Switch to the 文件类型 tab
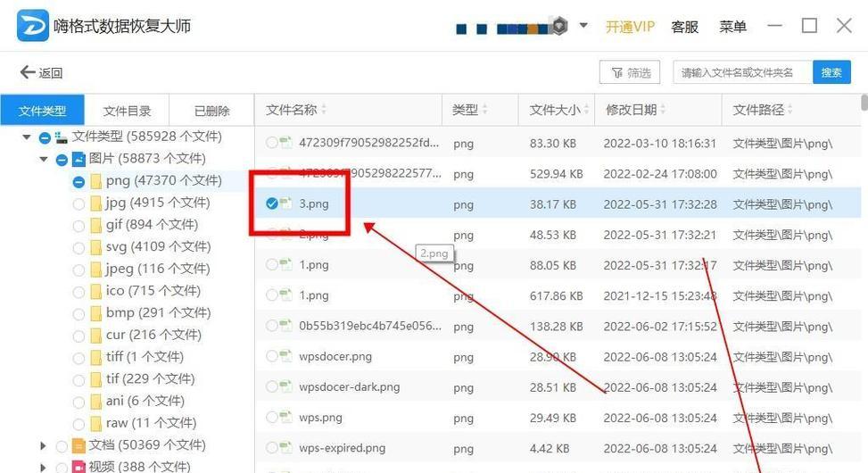This screenshot has height=473, width=868. 42,111
